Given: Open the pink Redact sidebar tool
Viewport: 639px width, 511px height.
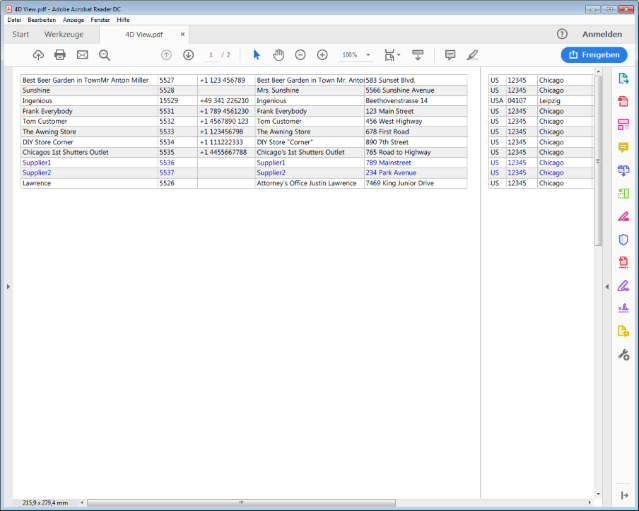Looking at the screenshot, I should pyautogui.click(x=623, y=216).
